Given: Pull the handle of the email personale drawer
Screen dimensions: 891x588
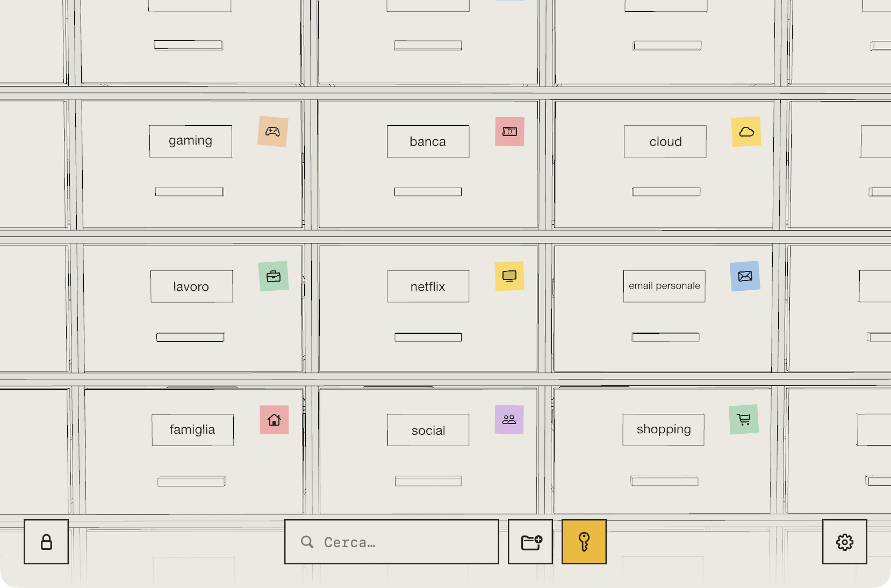Looking at the screenshot, I should coord(665,338).
